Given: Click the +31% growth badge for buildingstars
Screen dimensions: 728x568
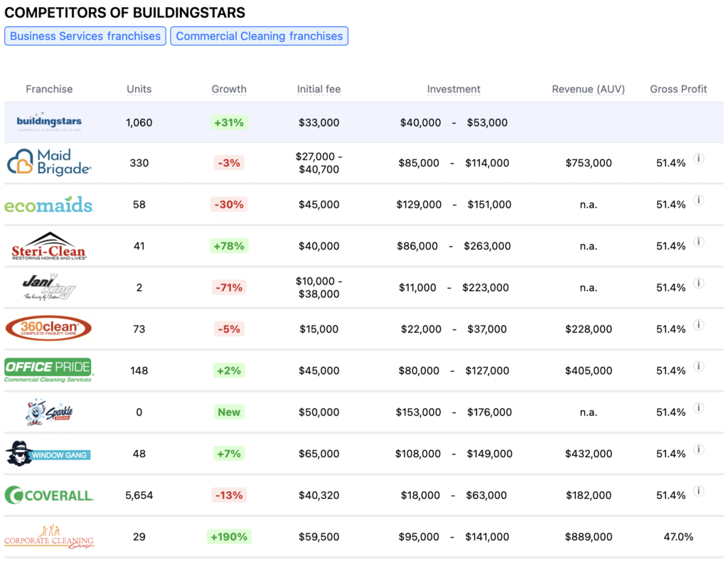Looking at the screenshot, I should point(229,122).
